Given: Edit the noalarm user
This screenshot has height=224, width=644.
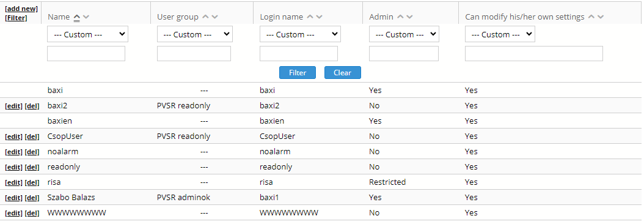Looking at the screenshot, I should 13,152.
